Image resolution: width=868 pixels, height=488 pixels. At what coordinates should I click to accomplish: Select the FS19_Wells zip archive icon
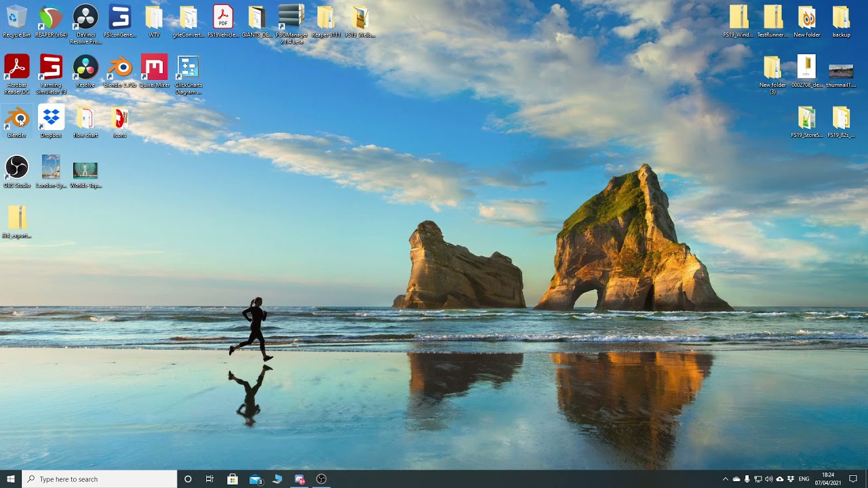click(360, 21)
